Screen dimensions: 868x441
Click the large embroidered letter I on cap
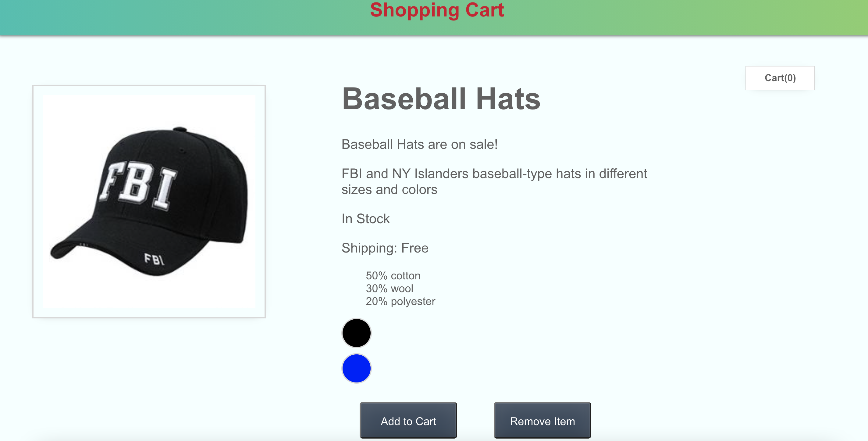(164, 189)
